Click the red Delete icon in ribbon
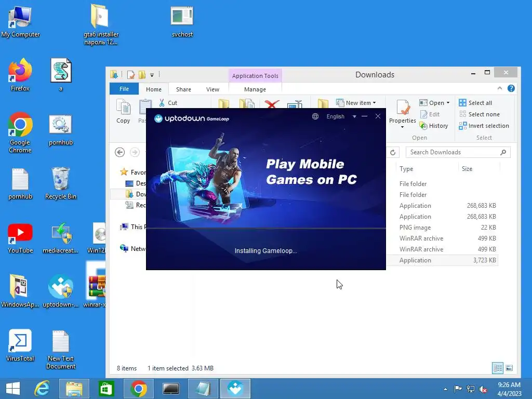 point(272,104)
